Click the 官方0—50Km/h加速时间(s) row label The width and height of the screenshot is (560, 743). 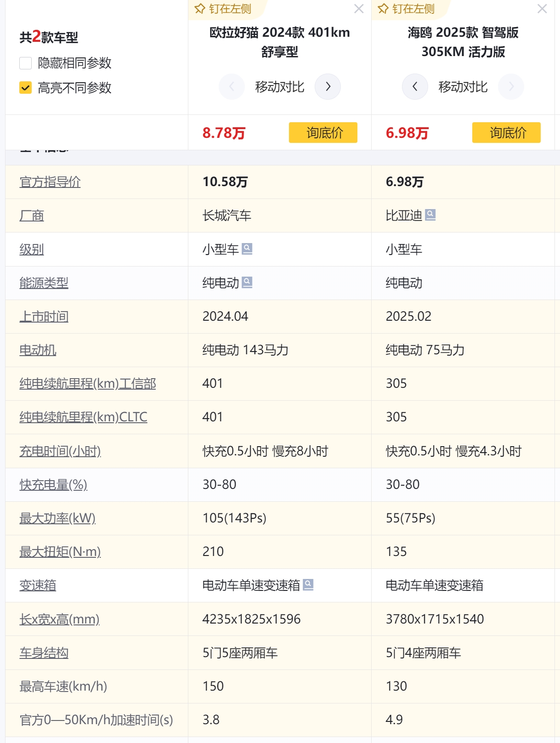coord(96,720)
